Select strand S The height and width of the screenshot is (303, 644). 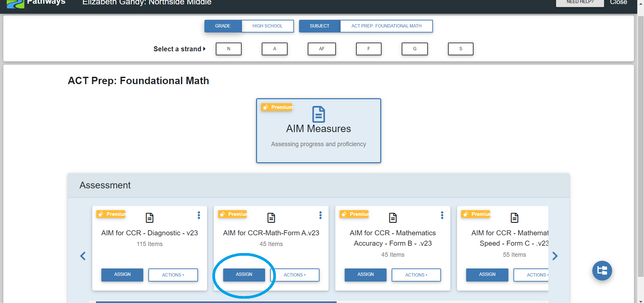tap(461, 49)
